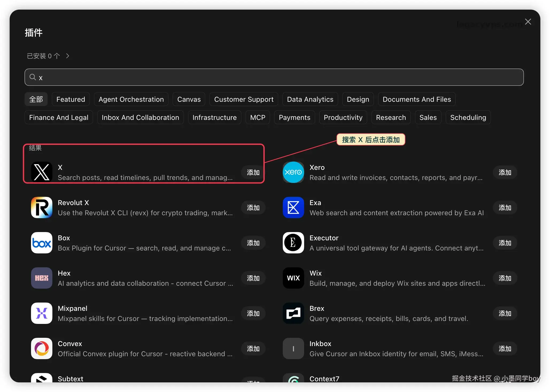550x392 pixels.
Task: Add the Executor plugin
Action: [x=505, y=243]
